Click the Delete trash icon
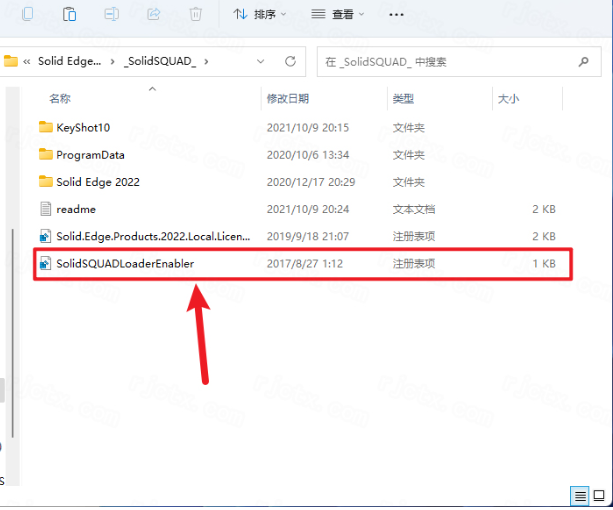This screenshot has width=613, height=510. (x=196, y=14)
